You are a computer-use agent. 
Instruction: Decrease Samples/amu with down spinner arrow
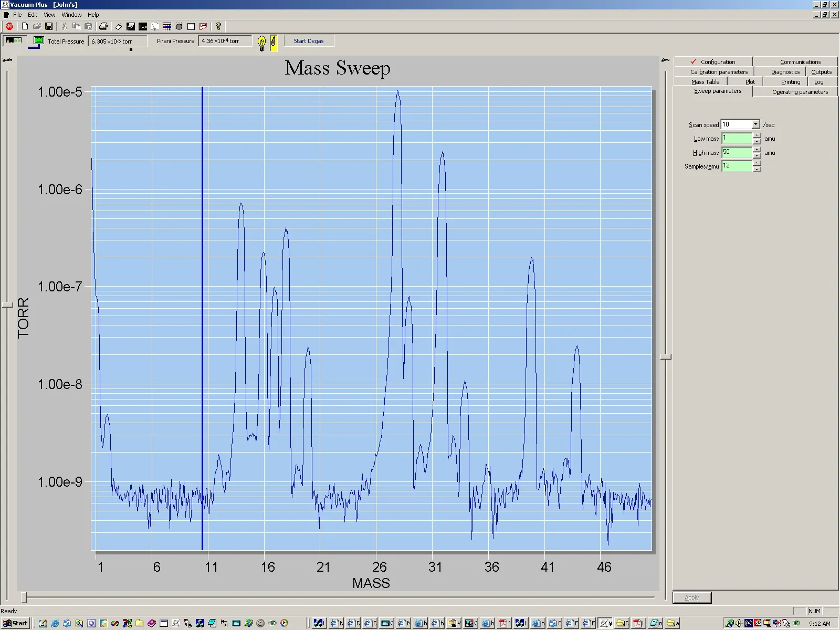pyautogui.click(x=757, y=169)
